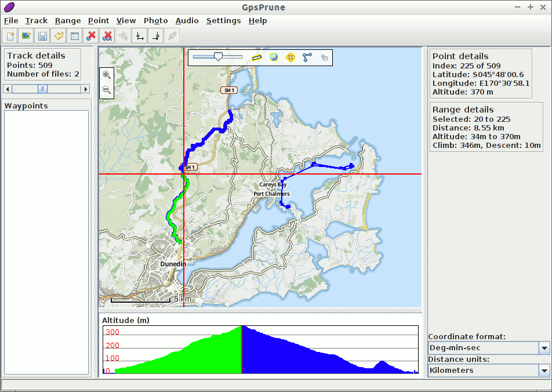Viewport: 552px width, 392px height.
Task: Click the track details scrollbar right arrow
Action: (x=86, y=89)
